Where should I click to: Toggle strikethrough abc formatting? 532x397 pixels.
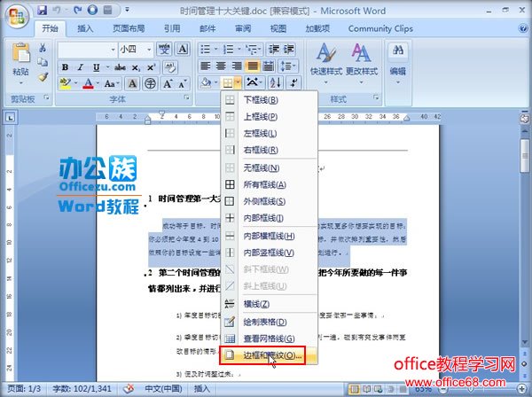(120, 67)
